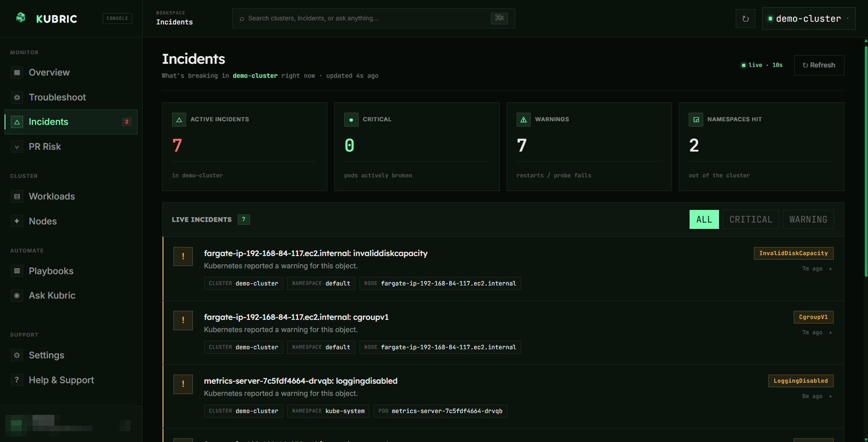
Task: Click the Troubleshoot icon
Action: pos(17,97)
